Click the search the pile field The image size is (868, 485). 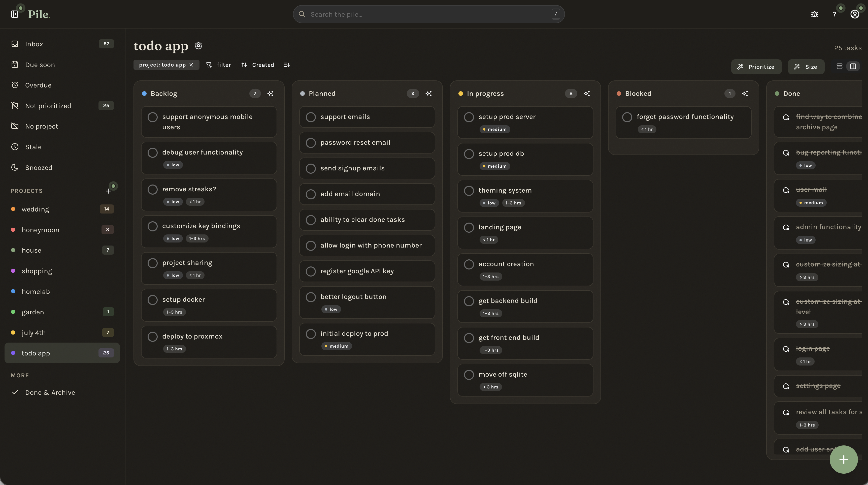pyautogui.click(x=429, y=14)
